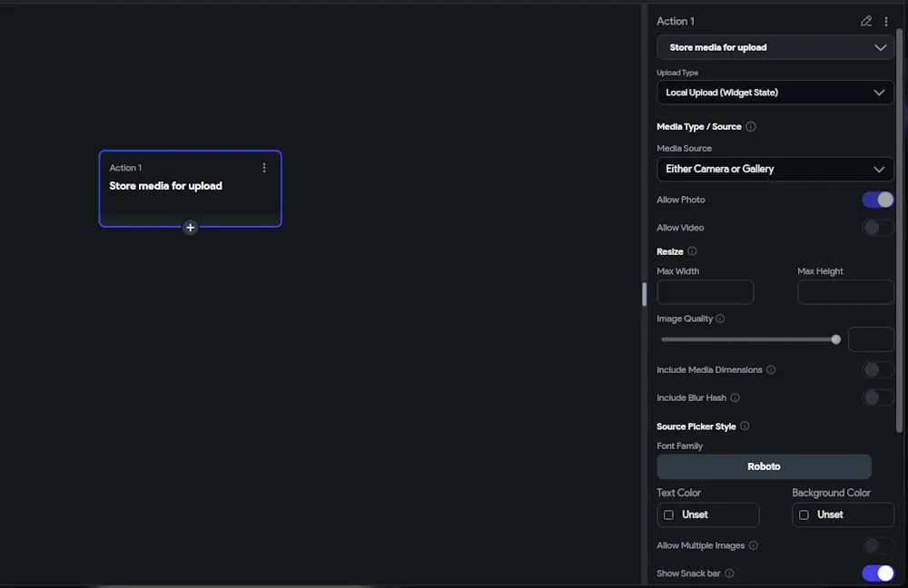The height and width of the screenshot is (588, 908).
Task: Enable the Allow Video toggle
Action: click(878, 228)
